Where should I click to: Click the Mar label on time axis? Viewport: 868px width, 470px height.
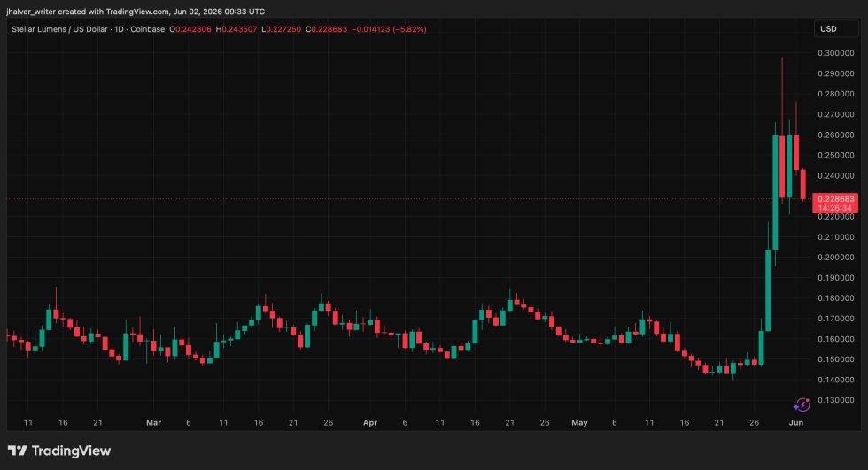click(x=153, y=422)
